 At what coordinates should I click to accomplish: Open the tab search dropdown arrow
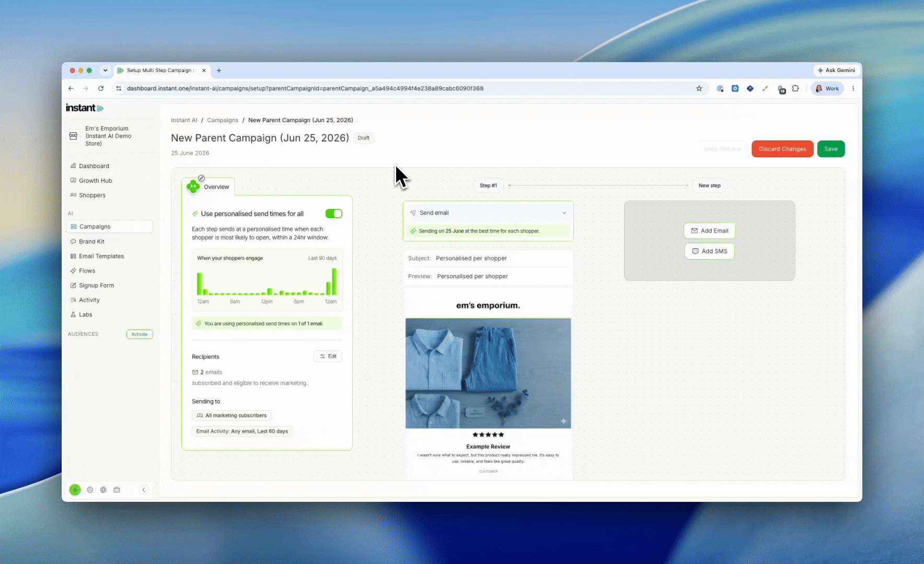pyautogui.click(x=106, y=70)
